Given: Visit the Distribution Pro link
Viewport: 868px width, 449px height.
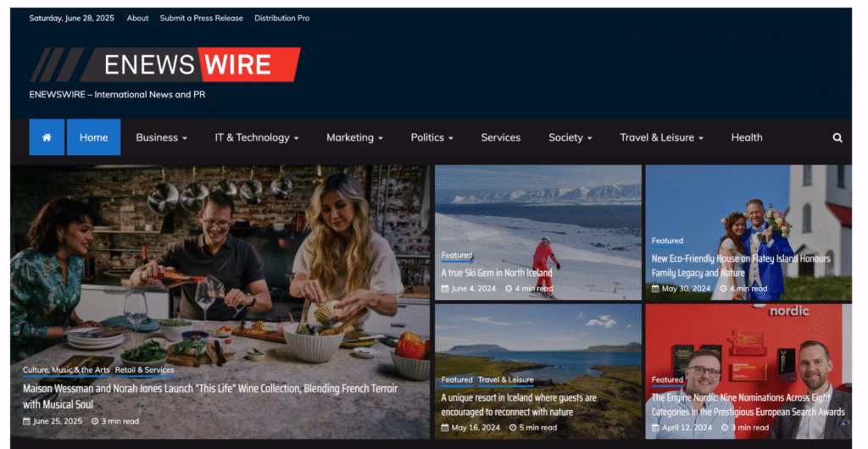Looking at the screenshot, I should pos(281,18).
